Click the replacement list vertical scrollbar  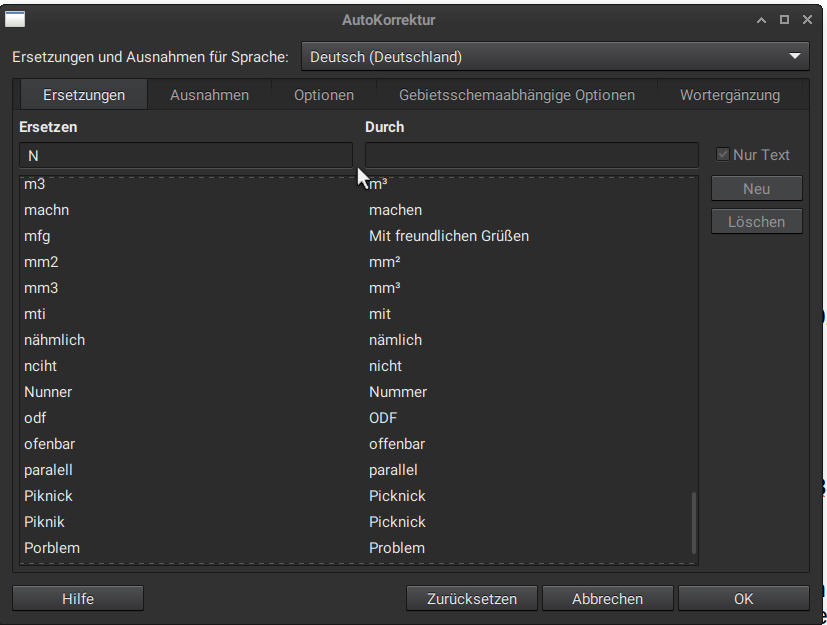[694, 523]
